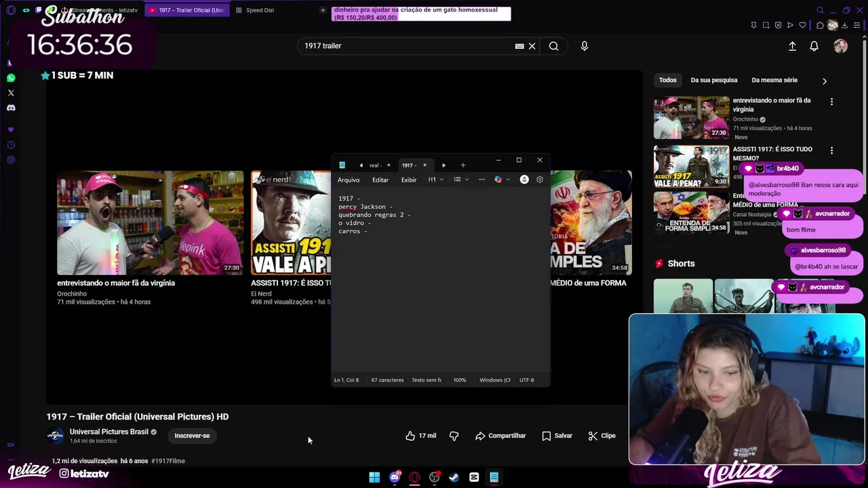Click the Copilot icon in Notepad toolbar
This screenshot has width=868, height=488.
pos(498,180)
